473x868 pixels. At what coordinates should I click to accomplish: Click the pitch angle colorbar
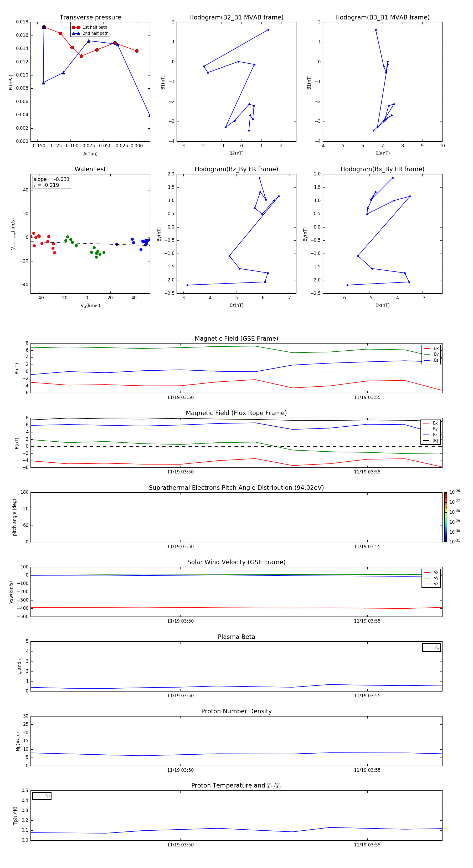[x=446, y=517]
